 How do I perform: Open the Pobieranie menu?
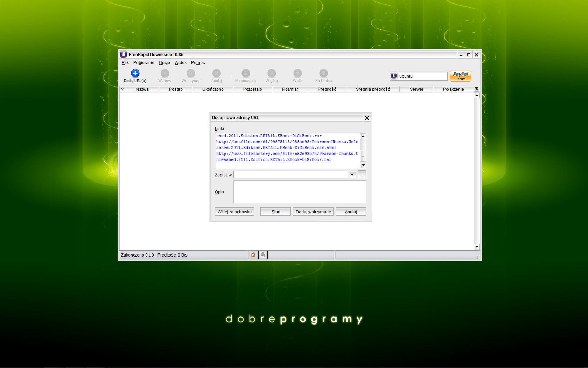tap(143, 63)
